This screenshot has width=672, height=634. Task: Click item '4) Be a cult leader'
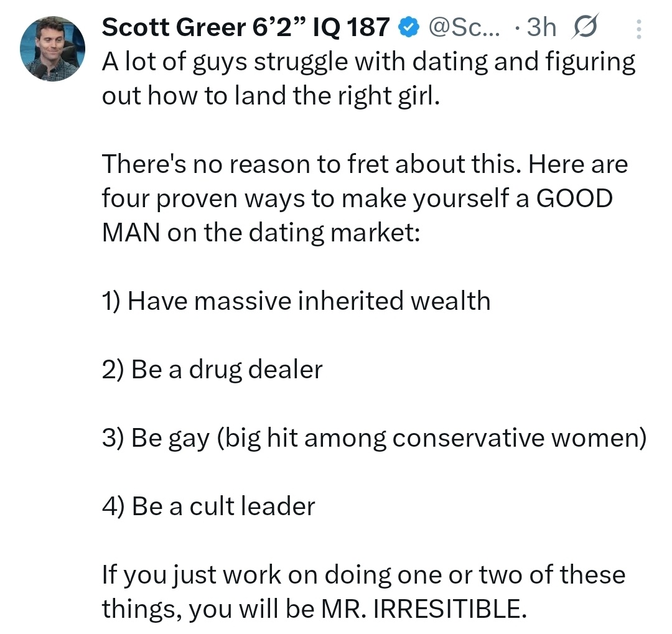point(208,506)
